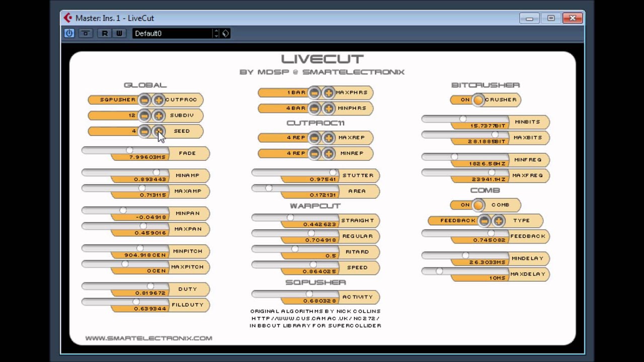
Task: Increase SUBDIV with the plus button
Action: coord(158,115)
